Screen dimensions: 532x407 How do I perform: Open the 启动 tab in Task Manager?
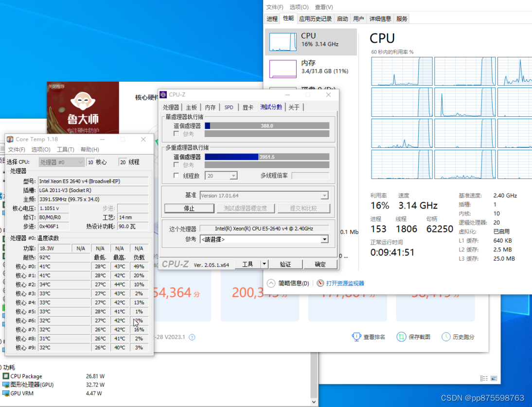342,18
